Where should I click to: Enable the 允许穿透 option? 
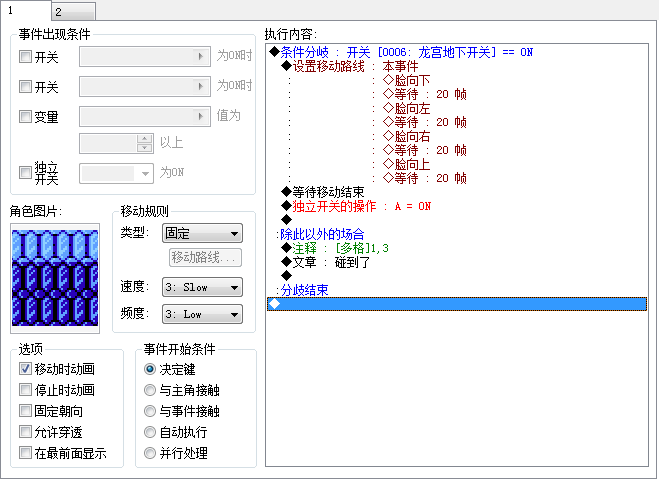pos(25,432)
